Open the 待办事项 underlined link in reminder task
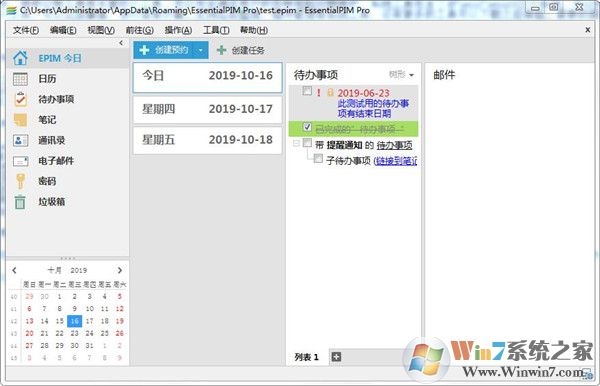The height and width of the screenshot is (386, 600). click(x=395, y=145)
